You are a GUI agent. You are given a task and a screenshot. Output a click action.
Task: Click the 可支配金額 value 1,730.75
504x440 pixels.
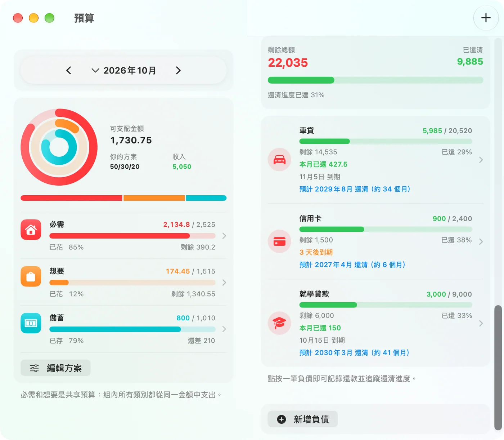click(131, 140)
